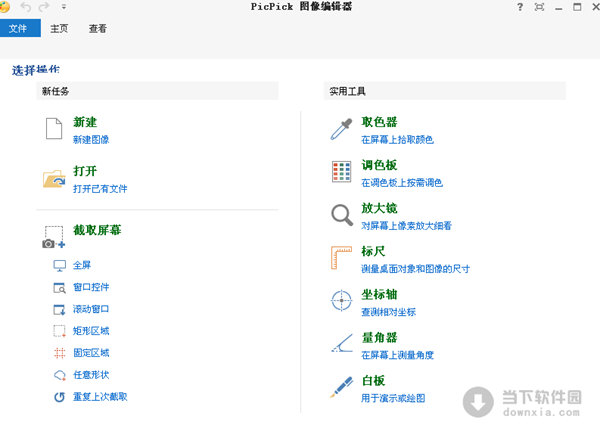Click the 量角器 heading
The image size is (600, 431).
380,338
